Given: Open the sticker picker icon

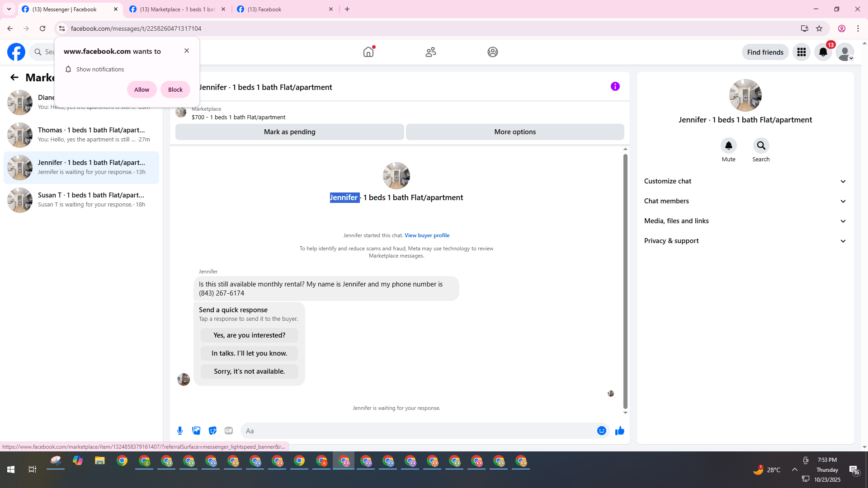Looking at the screenshot, I should (212, 431).
